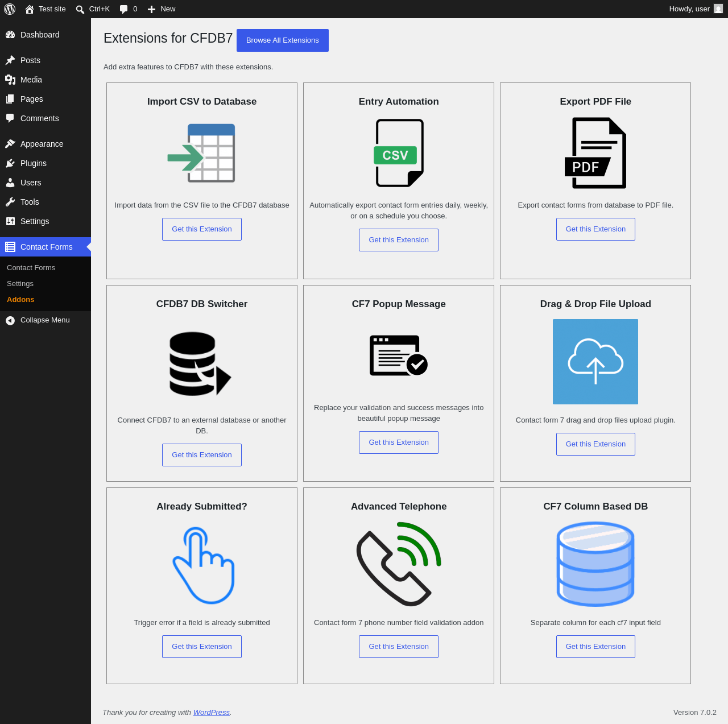Open the Tools menu item
Screen dimensions: 728x724
click(45, 202)
